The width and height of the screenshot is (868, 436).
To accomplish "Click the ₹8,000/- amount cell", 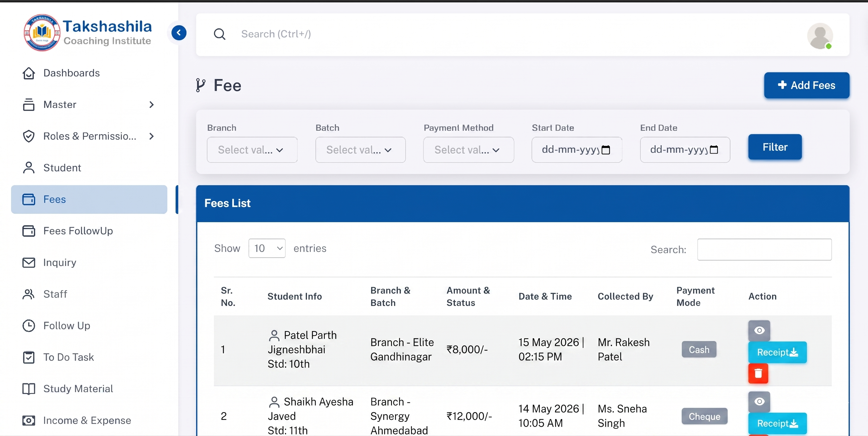I will point(467,350).
